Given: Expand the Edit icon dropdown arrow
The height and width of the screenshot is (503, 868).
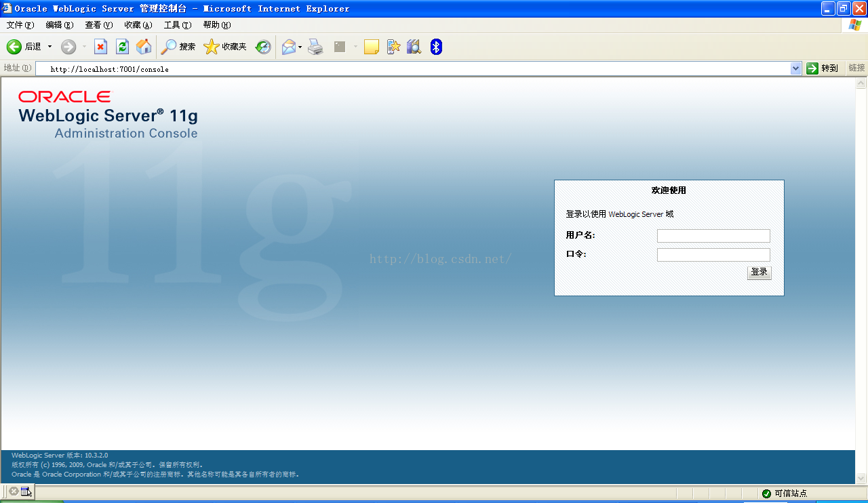Looking at the screenshot, I should point(355,47).
